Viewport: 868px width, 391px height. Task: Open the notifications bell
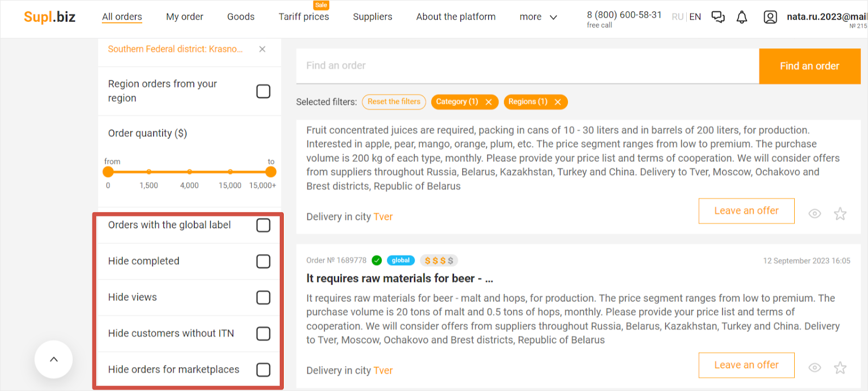pos(742,17)
